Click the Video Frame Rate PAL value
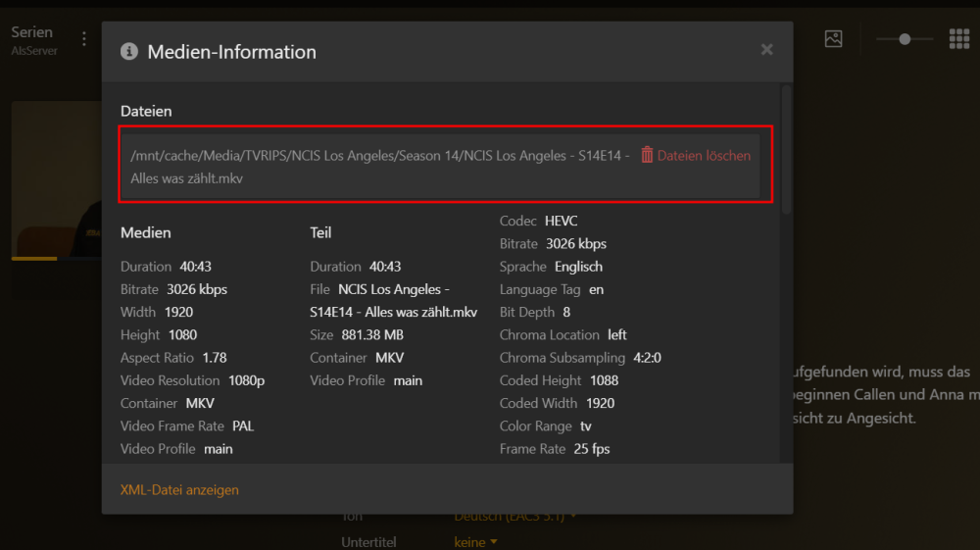This screenshot has width=980, height=550. coord(242,426)
